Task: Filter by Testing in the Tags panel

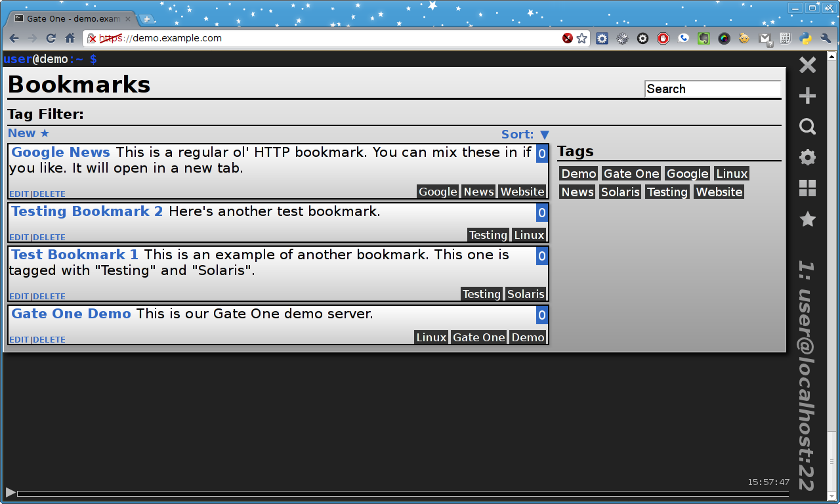Action: (667, 192)
